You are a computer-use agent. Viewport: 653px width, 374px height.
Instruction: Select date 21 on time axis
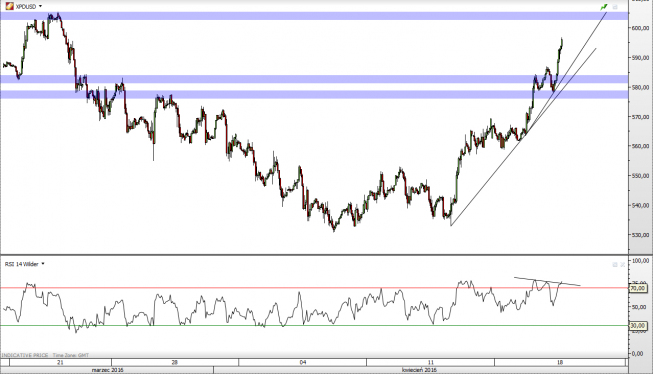click(60, 362)
